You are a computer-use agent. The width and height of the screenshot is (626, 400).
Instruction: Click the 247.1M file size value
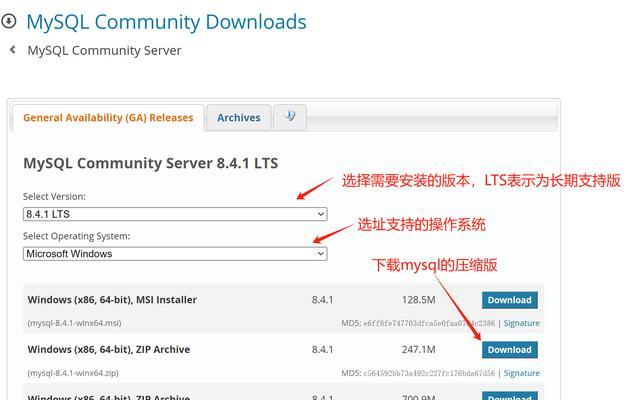[418, 350]
